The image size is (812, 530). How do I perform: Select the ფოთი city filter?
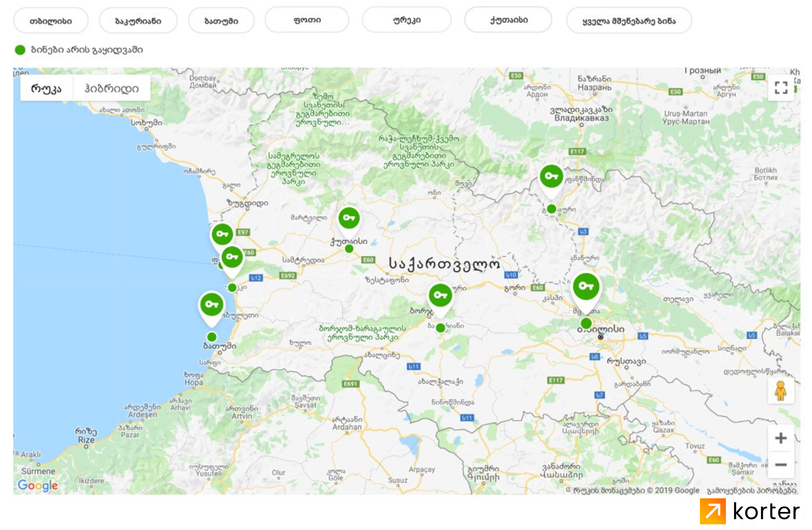pos(307,20)
